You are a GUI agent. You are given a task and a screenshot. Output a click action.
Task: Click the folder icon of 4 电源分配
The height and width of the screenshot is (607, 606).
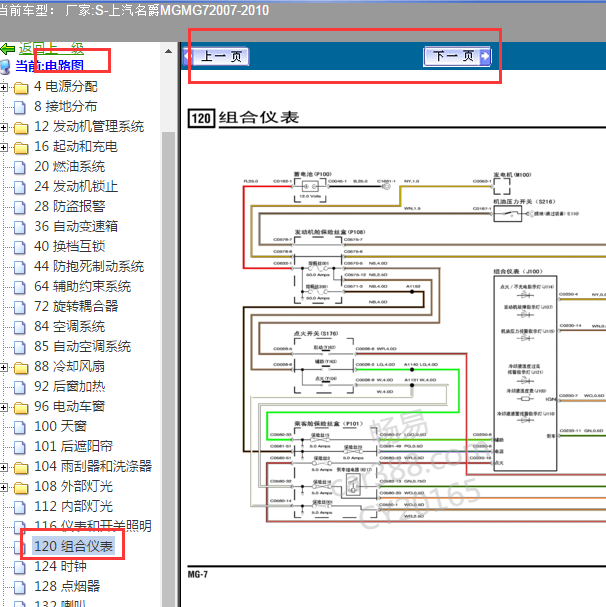[21, 88]
